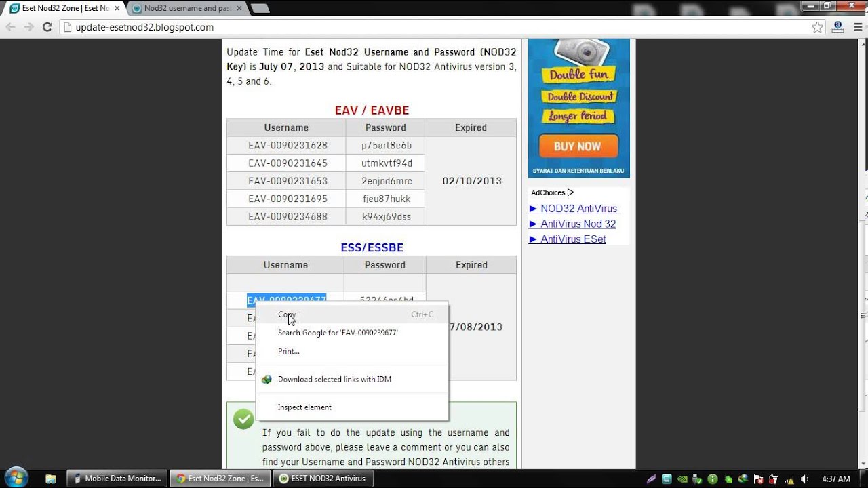Click the Show Desktop strip beside the clock
This screenshot has width=868, height=488.
tap(863, 479)
